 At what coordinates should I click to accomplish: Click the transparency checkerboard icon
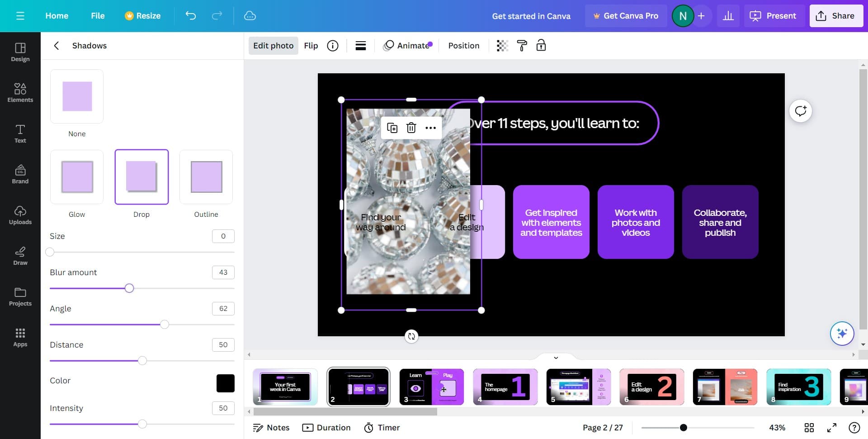[502, 46]
